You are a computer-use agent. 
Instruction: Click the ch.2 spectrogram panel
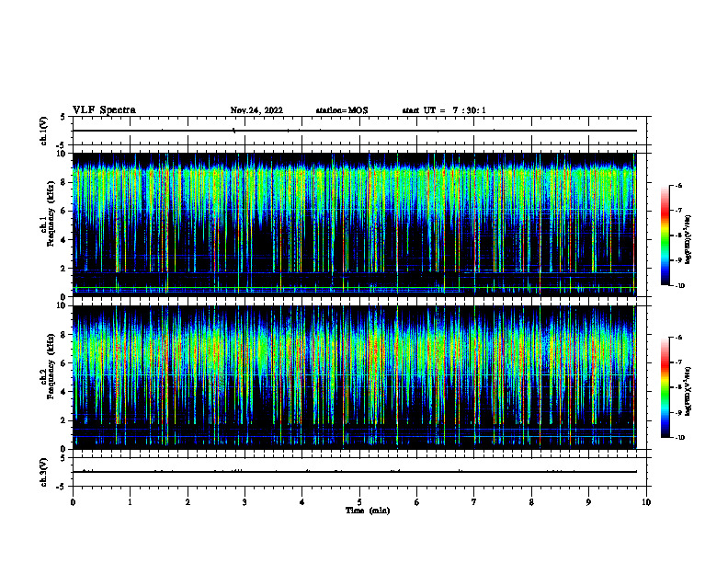[354, 377]
